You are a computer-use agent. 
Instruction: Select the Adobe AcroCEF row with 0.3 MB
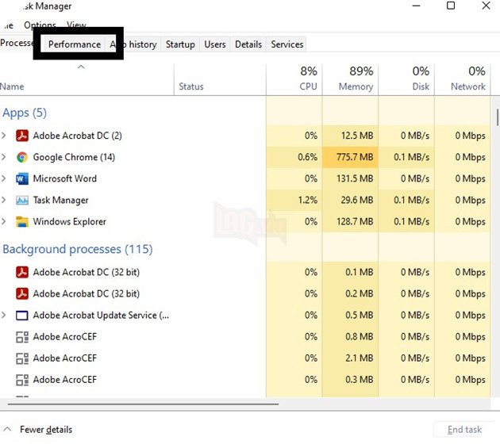245,380
